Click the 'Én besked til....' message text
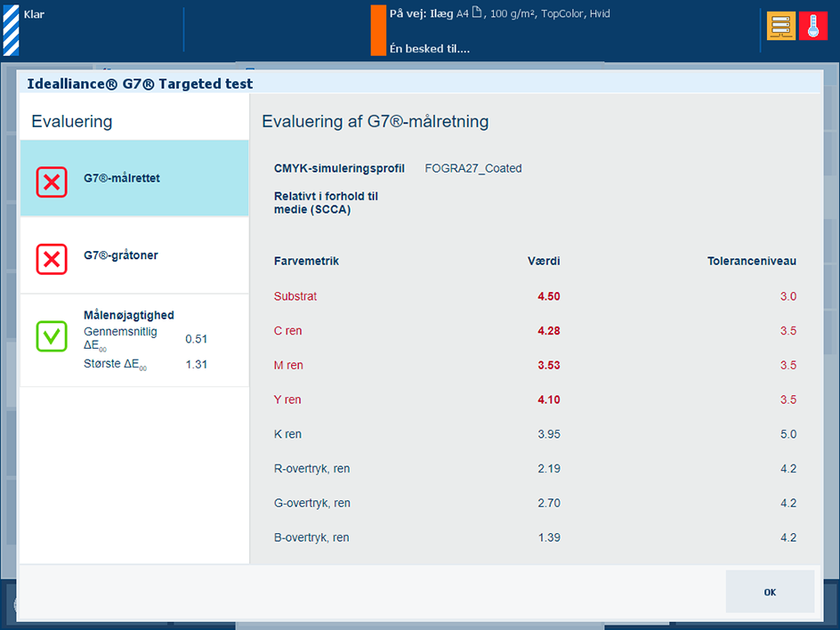 point(430,49)
